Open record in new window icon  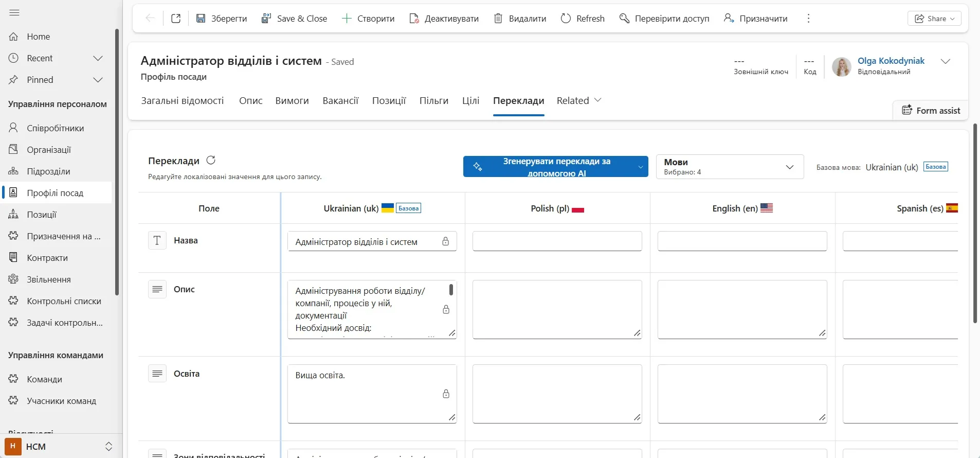pyautogui.click(x=176, y=19)
